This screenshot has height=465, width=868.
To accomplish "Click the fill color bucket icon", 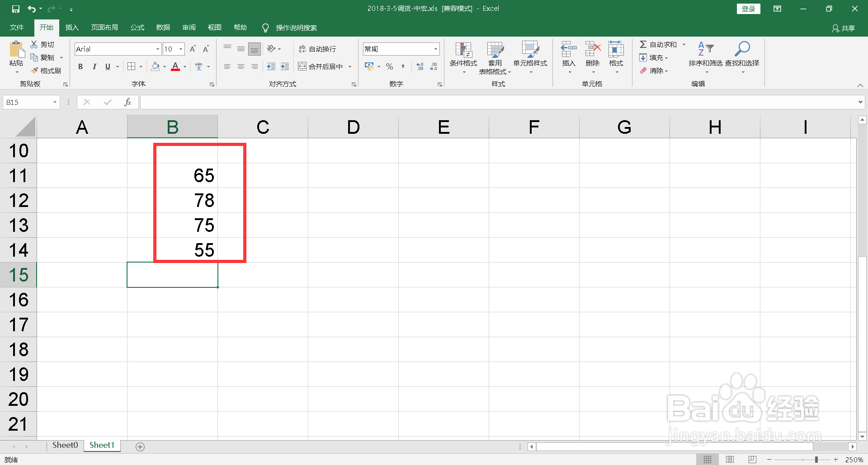I will point(156,66).
